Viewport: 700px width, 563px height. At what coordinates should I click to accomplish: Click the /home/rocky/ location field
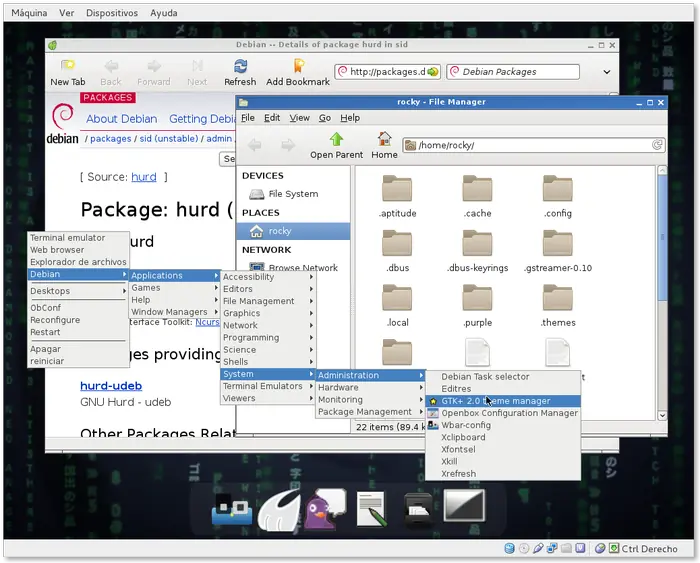coord(533,145)
